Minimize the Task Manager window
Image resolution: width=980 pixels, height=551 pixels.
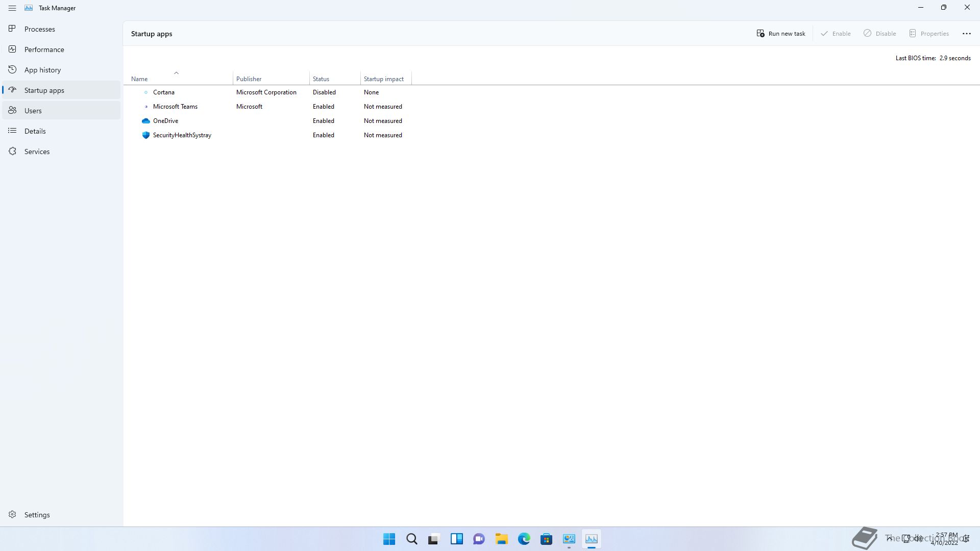[x=920, y=8]
